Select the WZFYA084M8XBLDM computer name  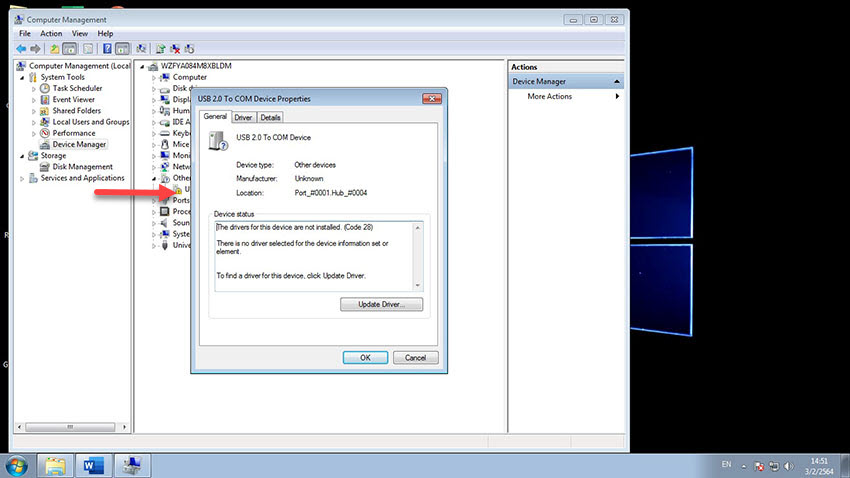(196, 66)
